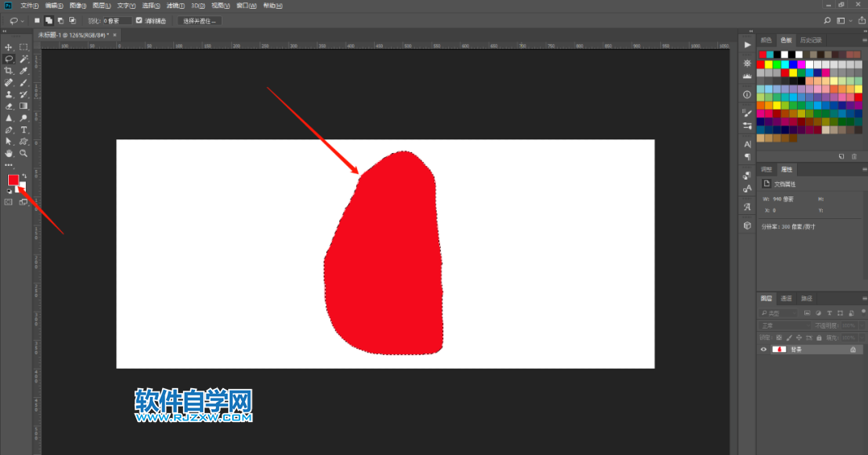Viewport: 868px width, 455px height.
Task: Open the 文件(F) menu
Action: [29, 6]
